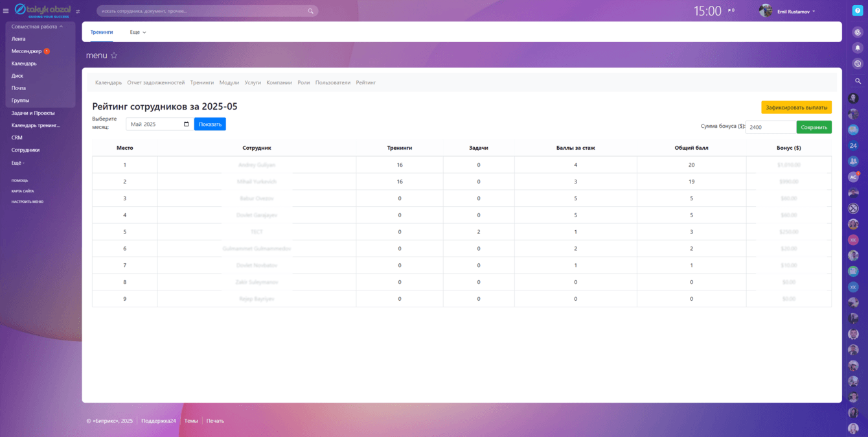Image resolution: width=868 pixels, height=437 pixels.
Task: Open the Emil Rustamov user menu arrow
Action: pyautogui.click(x=814, y=12)
